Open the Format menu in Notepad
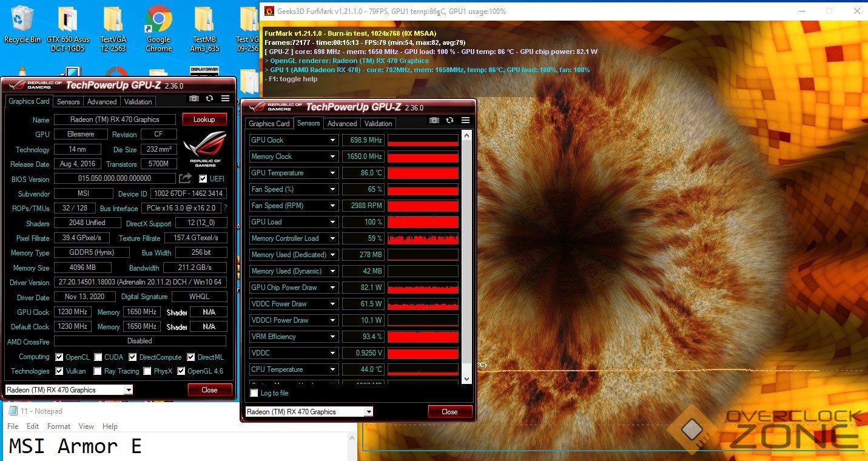This screenshot has height=461, width=868. coord(59,426)
